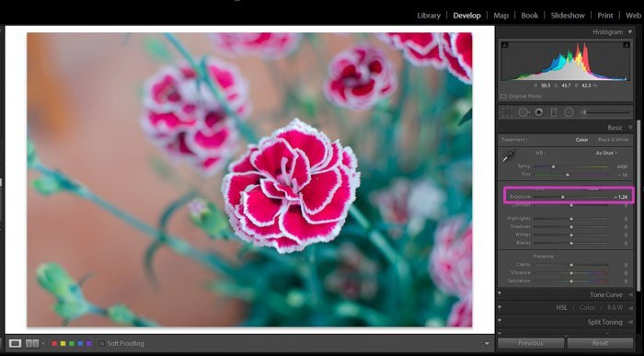The width and height of the screenshot is (644, 356).
Task: Activate the Red Eye Correction tool
Action: pos(539,112)
